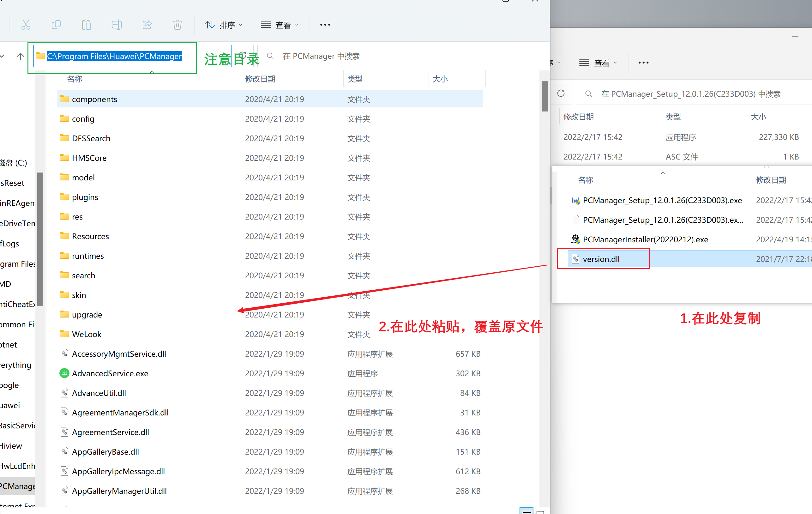Open the 排序 sort dropdown

224,25
